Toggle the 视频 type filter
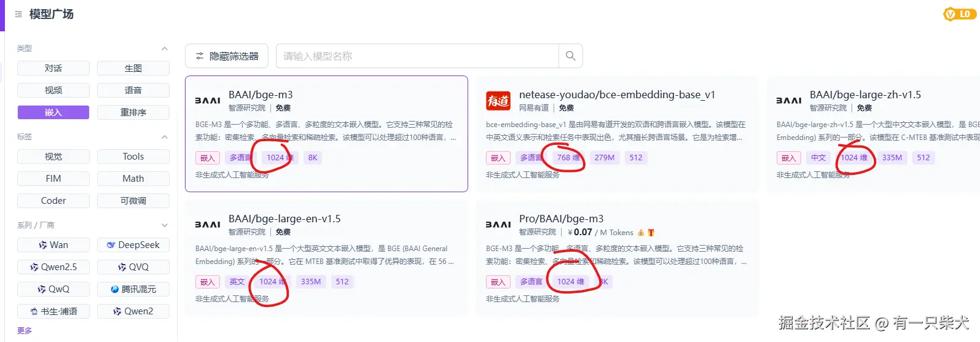The height and width of the screenshot is (342, 980). tap(53, 90)
